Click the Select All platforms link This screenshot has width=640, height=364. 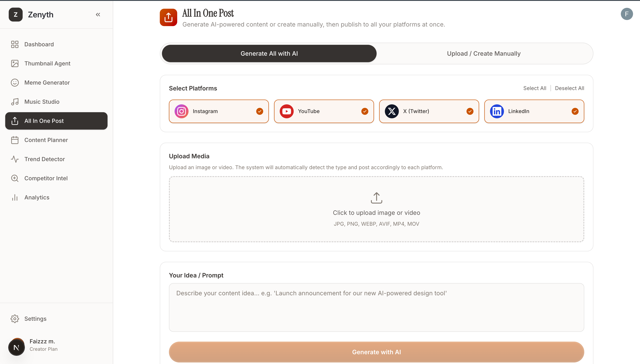[x=535, y=88]
